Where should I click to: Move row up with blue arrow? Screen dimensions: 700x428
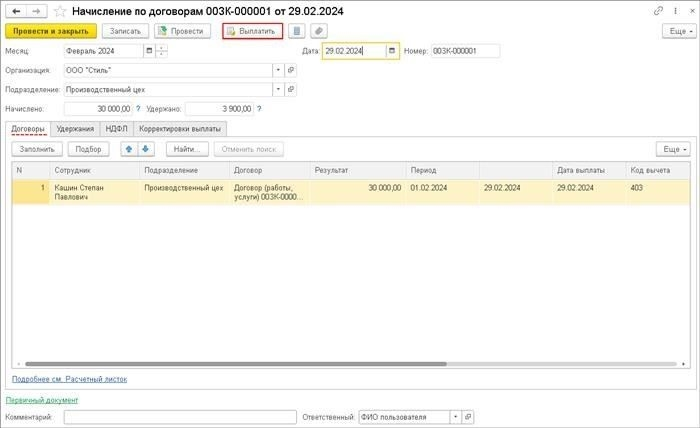129,149
